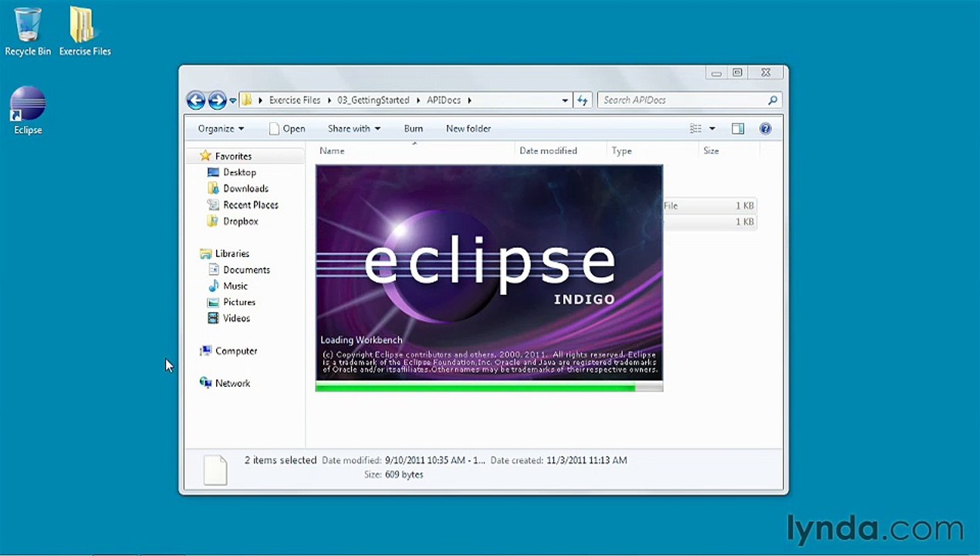This screenshot has width=980, height=556.
Task: Open address bar history dropdown
Action: click(565, 100)
